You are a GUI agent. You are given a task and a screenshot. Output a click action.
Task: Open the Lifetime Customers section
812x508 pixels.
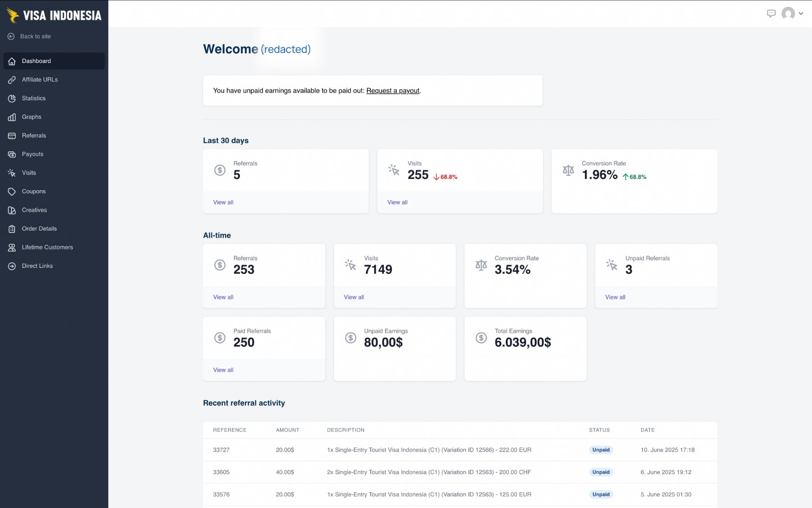[47, 247]
